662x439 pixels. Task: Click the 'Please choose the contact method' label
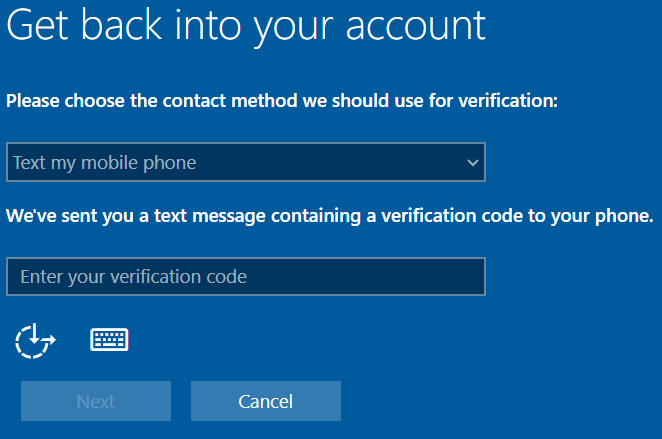coord(282,101)
